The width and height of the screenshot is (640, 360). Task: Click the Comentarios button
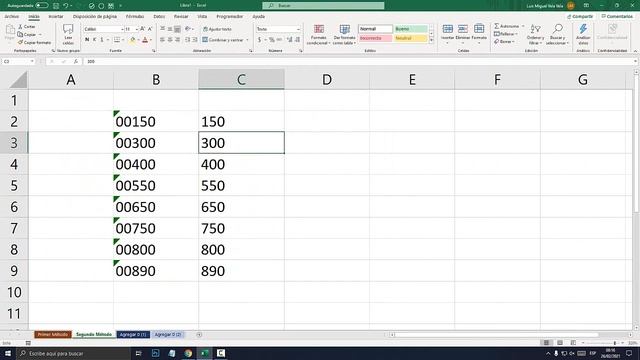pos(617,17)
